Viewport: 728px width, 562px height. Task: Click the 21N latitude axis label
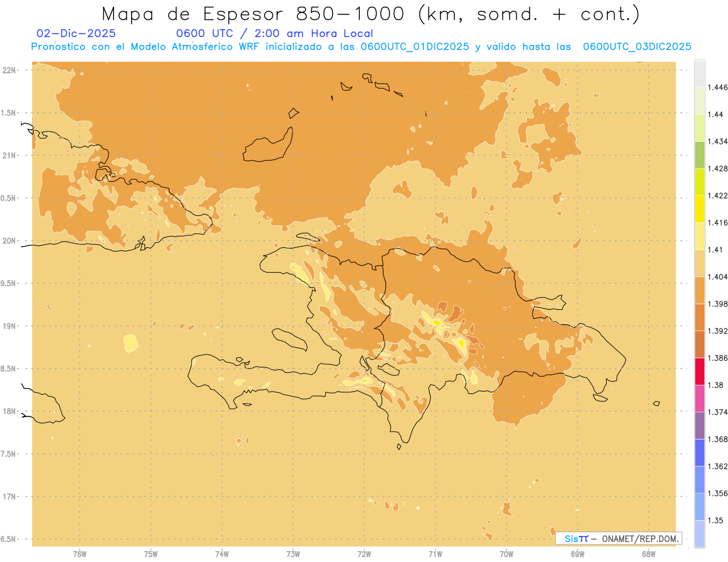pos(10,155)
